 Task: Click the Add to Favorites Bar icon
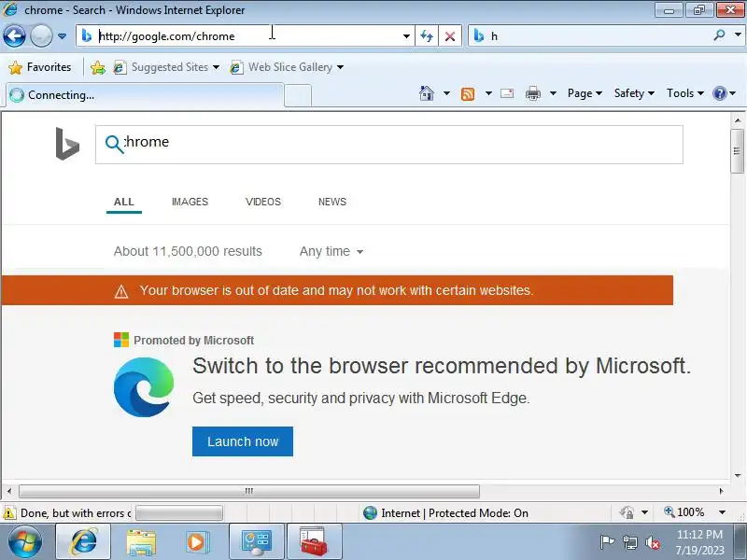point(98,67)
